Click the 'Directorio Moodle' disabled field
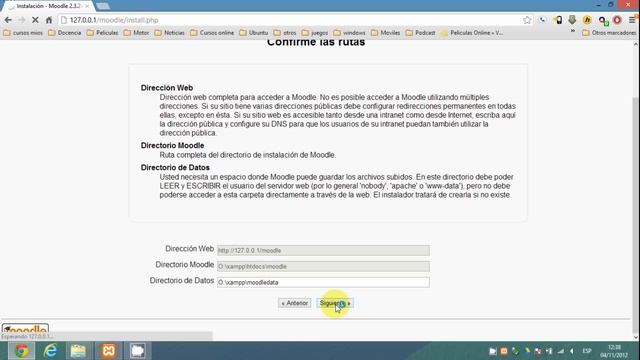 (323, 266)
